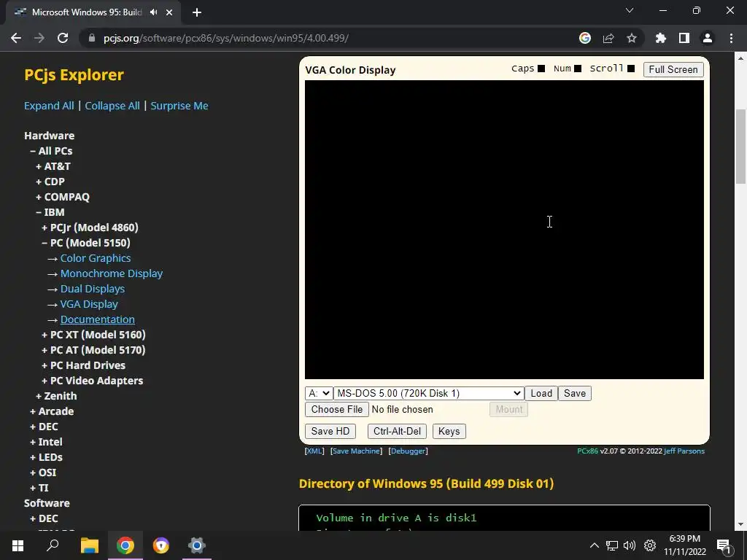747x560 pixels.
Task: Open volume control in tray
Action: coord(630,545)
